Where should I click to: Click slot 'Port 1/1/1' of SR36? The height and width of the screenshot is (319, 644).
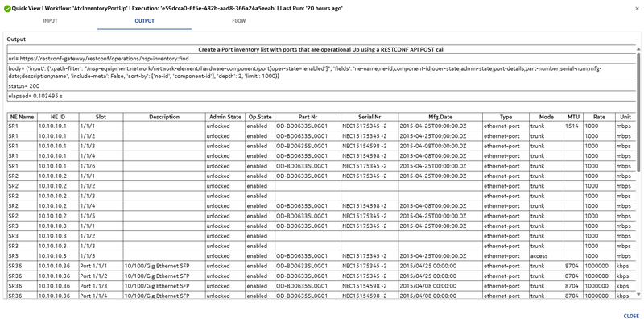[93, 266]
